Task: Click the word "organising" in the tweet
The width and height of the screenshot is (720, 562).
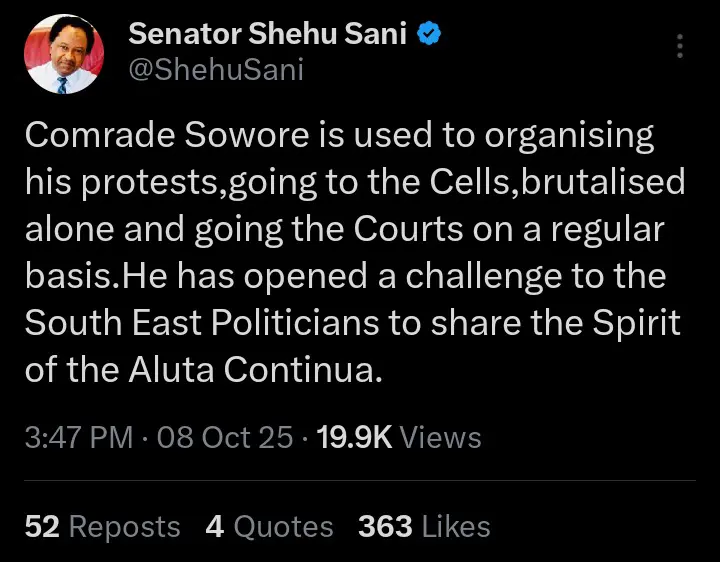Action: point(571,136)
